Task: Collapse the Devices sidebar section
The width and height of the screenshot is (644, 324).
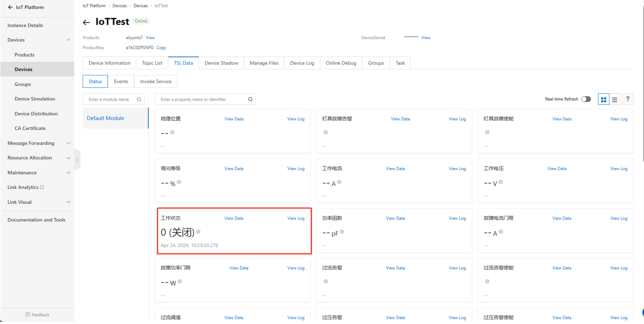Action: 68,40
